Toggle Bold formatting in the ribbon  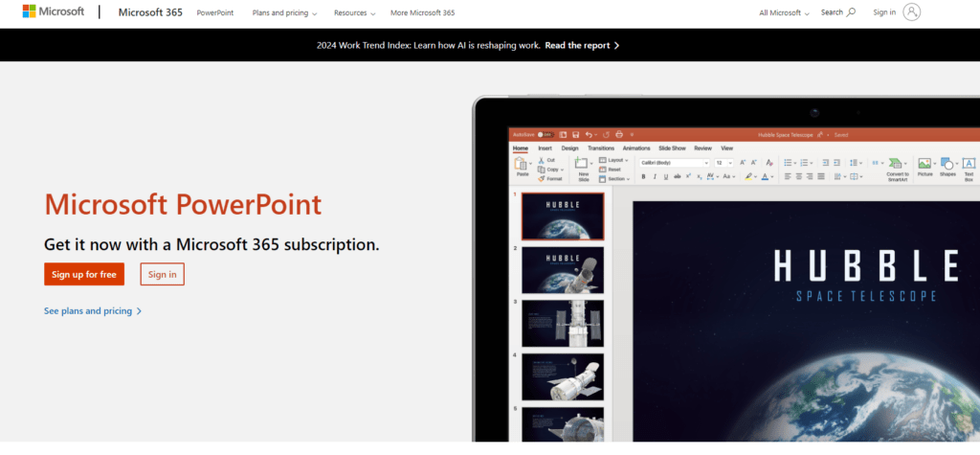click(644, 176)
